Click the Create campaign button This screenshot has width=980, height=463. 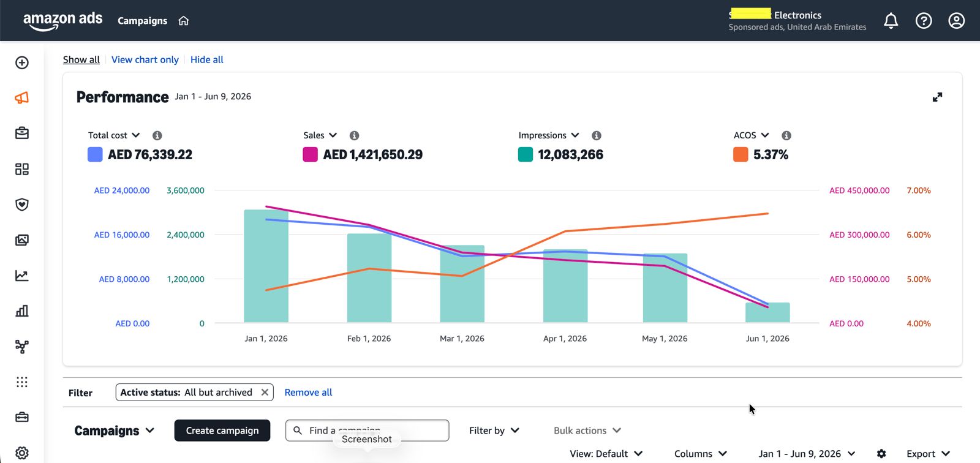[x=222, y=431]
